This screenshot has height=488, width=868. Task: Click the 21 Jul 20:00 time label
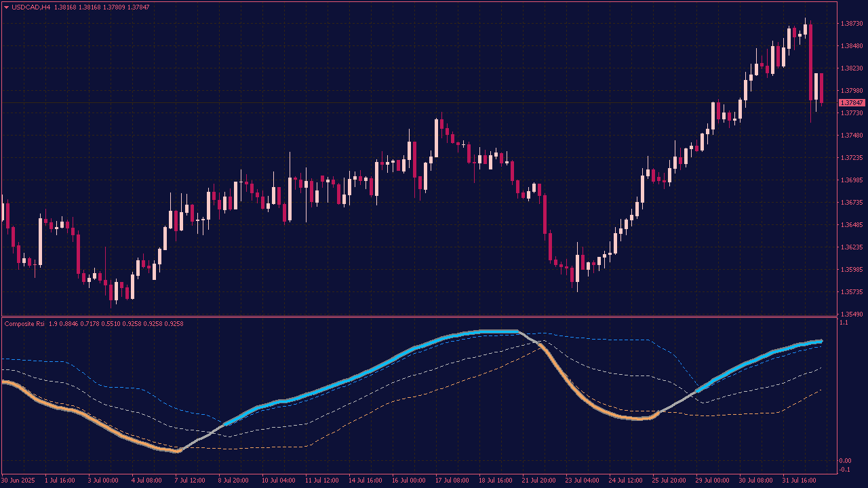[x=538, y=480]
